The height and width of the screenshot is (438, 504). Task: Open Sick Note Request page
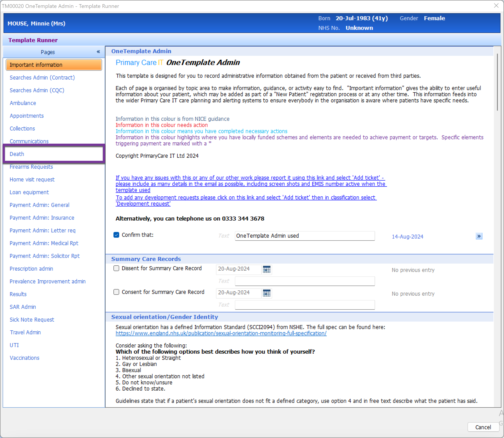pos(32,320)
